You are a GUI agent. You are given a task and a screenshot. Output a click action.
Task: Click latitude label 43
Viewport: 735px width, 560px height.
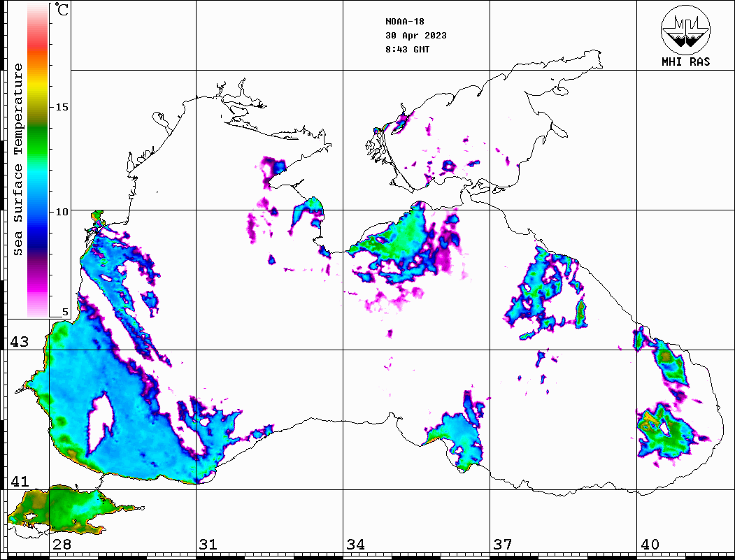[x=20, y=342]
